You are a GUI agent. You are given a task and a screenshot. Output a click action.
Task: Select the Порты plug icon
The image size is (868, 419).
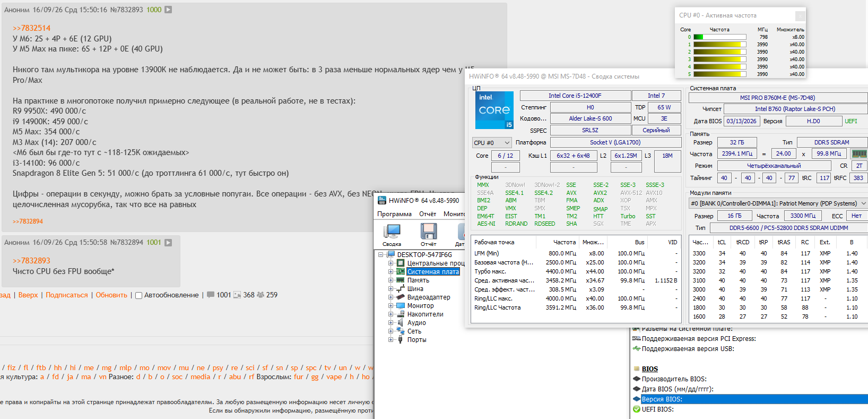click(401, 340)
